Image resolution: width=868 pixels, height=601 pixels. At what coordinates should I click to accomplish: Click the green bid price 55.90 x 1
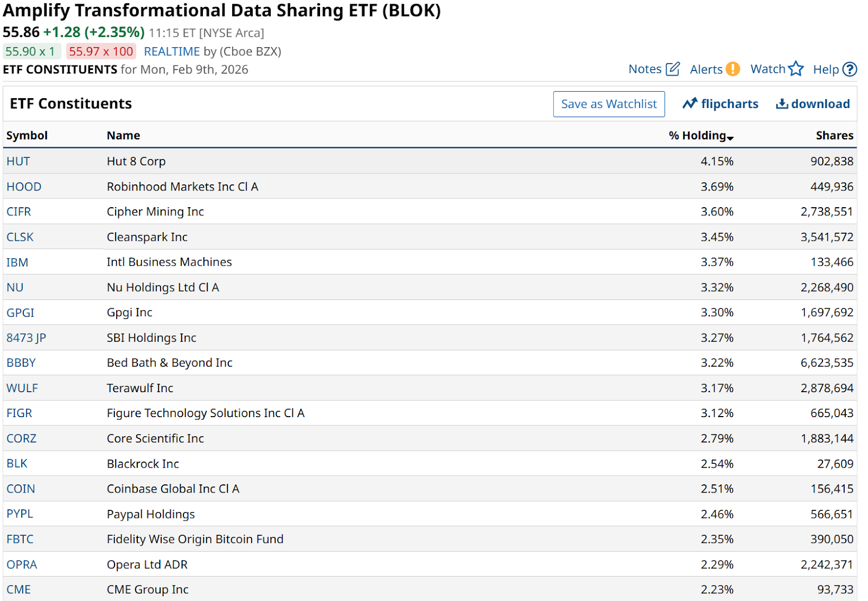(x=30, y=52)
